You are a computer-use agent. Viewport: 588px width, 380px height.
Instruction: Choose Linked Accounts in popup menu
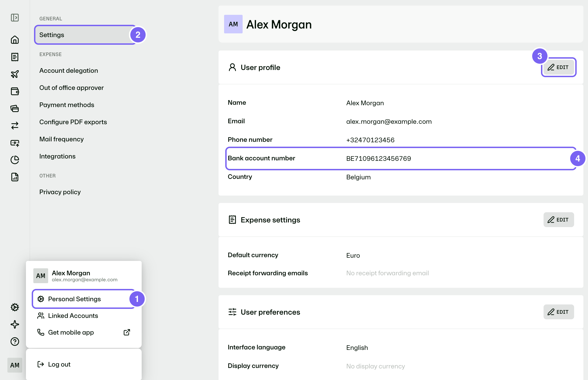tap(84, 316)
